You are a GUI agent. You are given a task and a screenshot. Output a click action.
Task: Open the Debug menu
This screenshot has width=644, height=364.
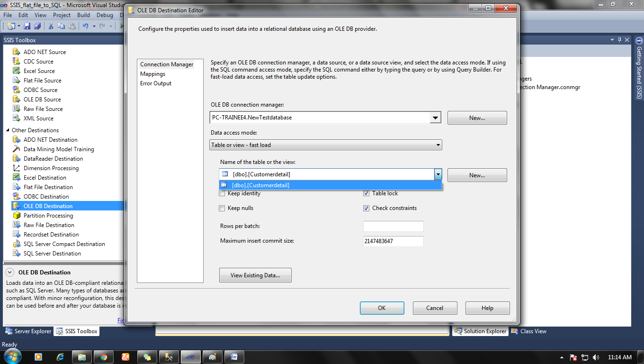tap(105, 15)
